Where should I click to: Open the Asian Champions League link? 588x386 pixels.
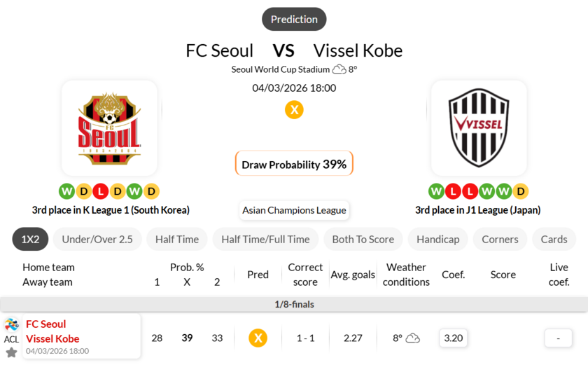click(294, 210)
